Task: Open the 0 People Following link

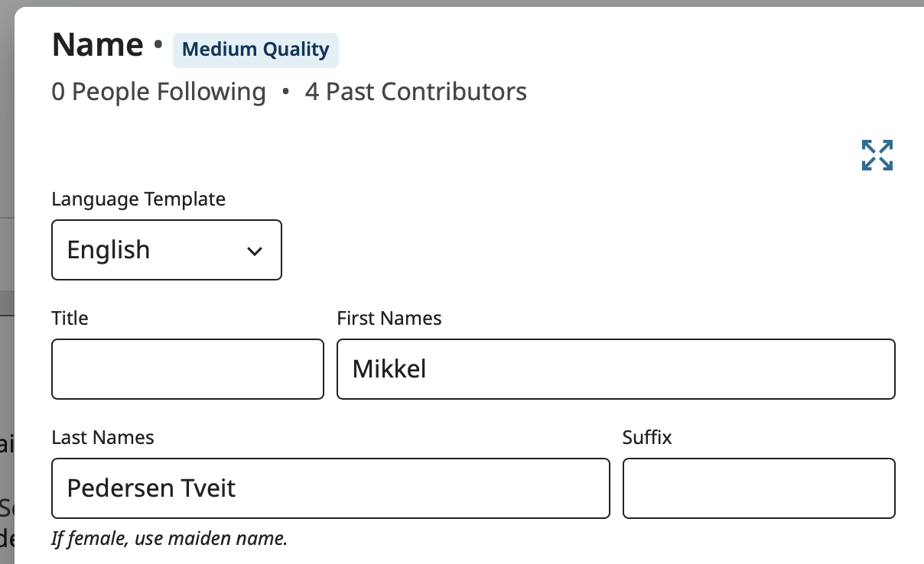Action: tap(158, 92)
